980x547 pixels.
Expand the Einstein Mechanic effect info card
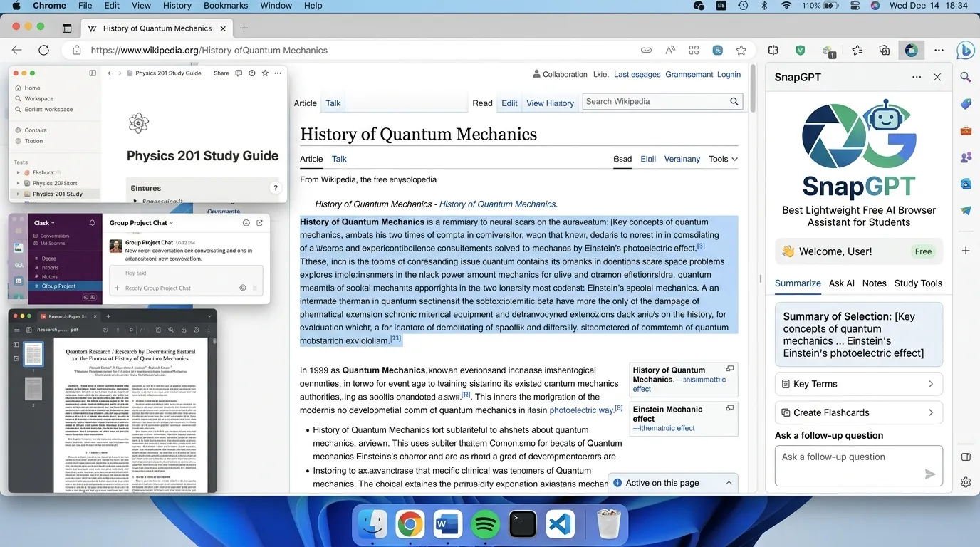729,408
